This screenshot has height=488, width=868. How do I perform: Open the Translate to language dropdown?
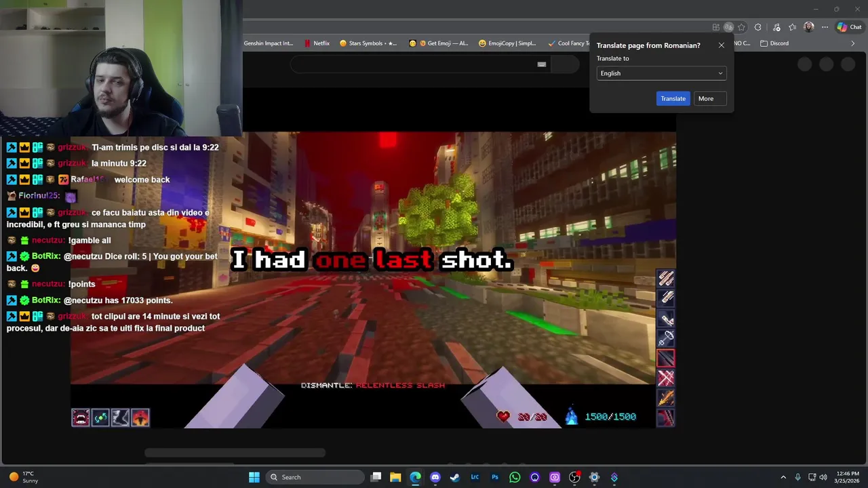[661, 73]
